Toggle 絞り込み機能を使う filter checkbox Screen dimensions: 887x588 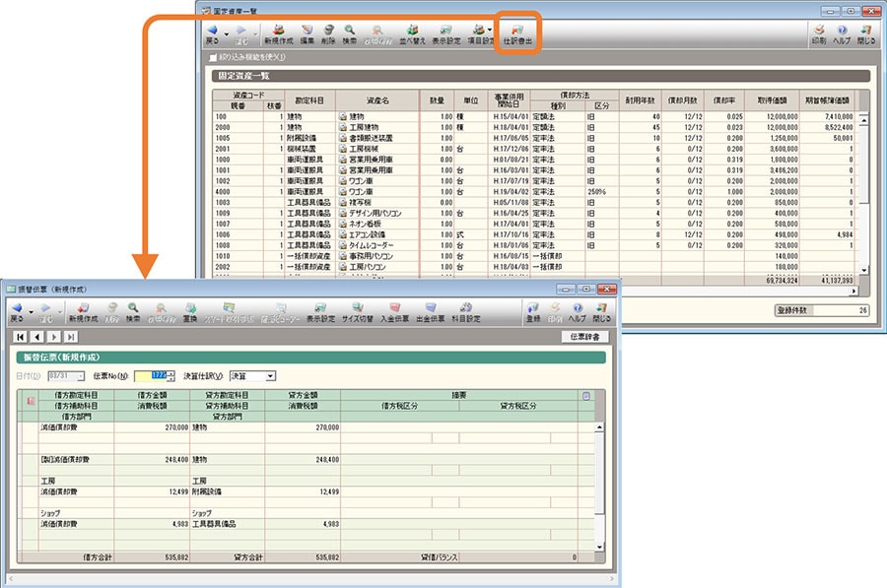pyautogui.click(x=213, y=57)
